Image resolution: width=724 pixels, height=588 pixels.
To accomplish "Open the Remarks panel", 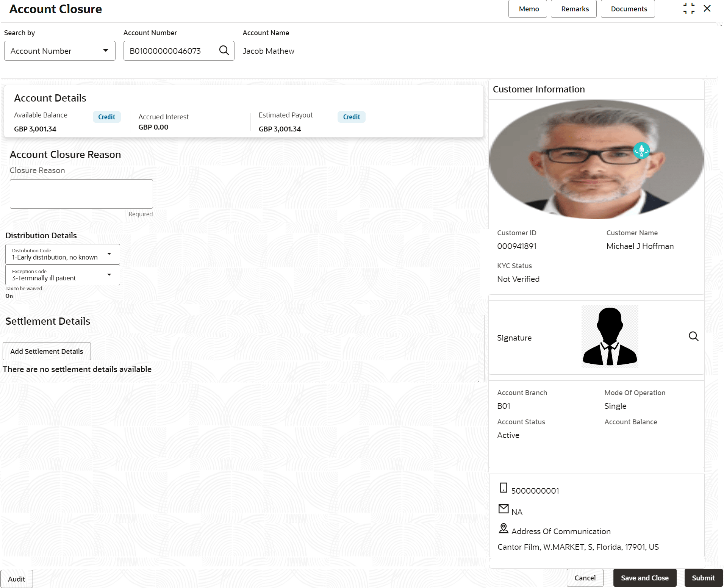I will (574, 9).
